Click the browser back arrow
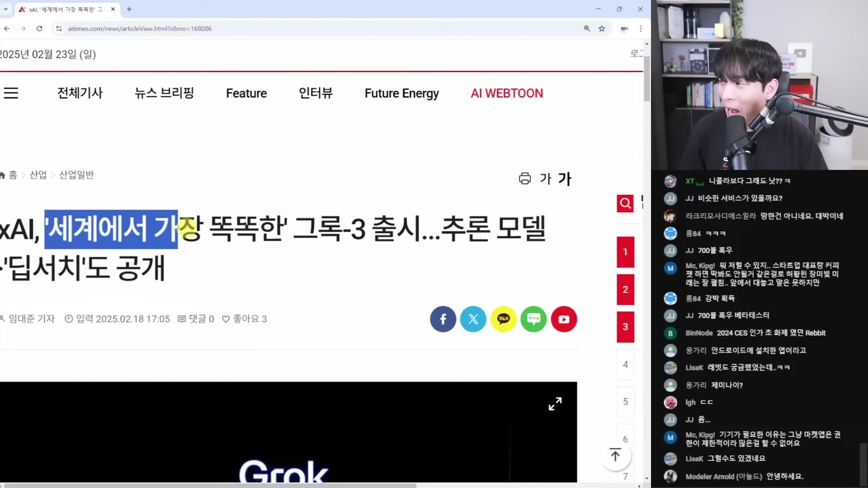 coord(7,28)
